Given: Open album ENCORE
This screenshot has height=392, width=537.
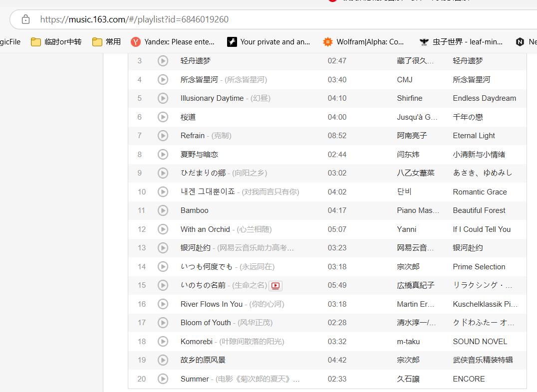Looking at the screenshot, I should (x=469, y=379).
